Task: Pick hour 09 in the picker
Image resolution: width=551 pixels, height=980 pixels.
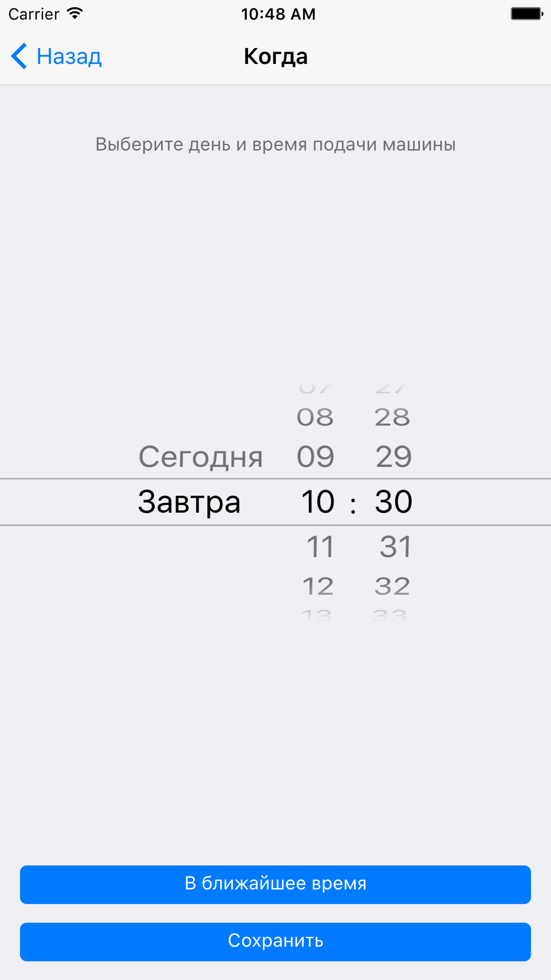Action: click(316, 456)
